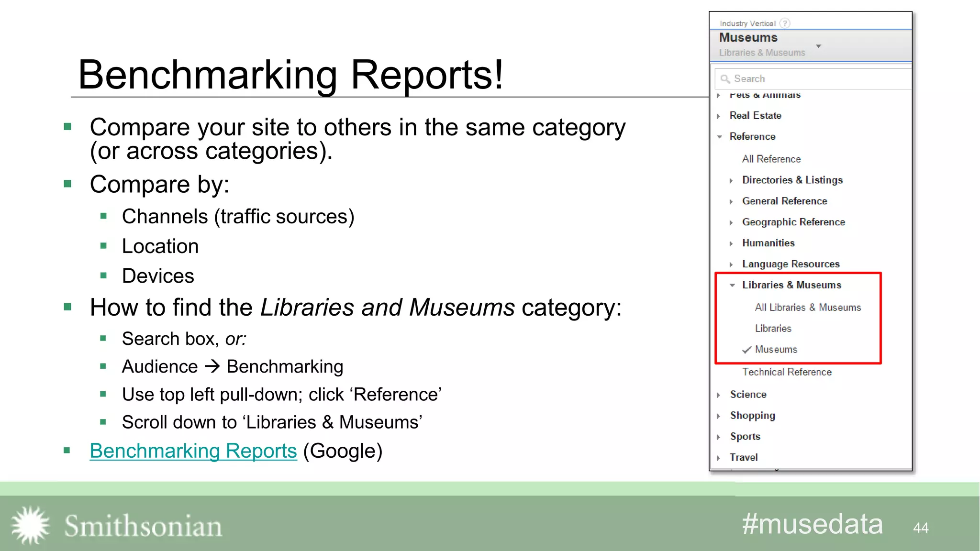The image size is (980, 551).
Task: Expand the Science category arrow
Action: [718, 395]
